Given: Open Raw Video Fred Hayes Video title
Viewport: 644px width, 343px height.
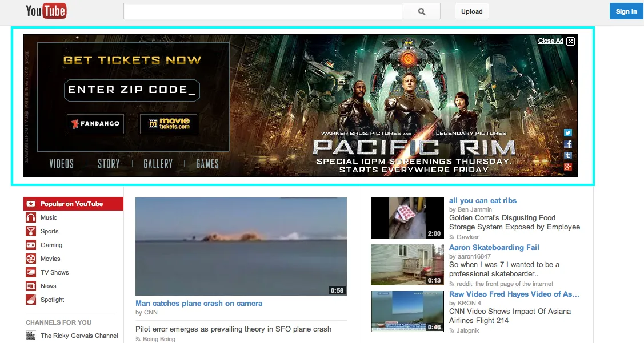Looking at the screenshot, I should tap(514, 294).
